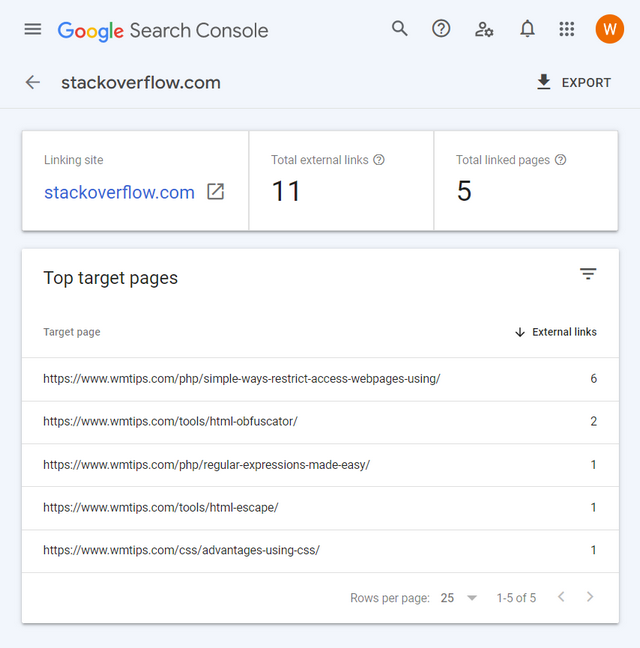The width and height of the screenshot is (640, 648).
Task: Go back with the left arrow
Action: 33,82
